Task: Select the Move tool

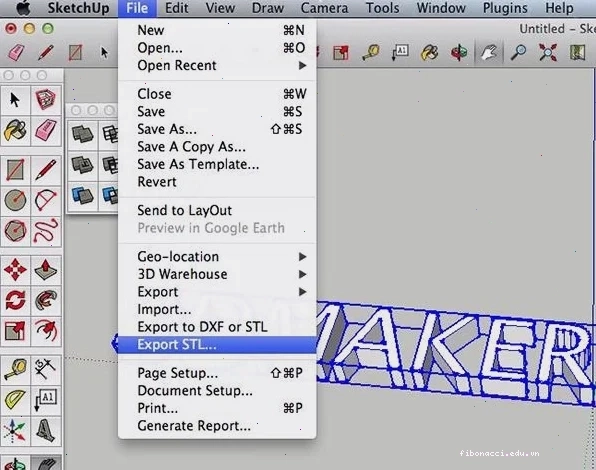Action: [15, 270]
